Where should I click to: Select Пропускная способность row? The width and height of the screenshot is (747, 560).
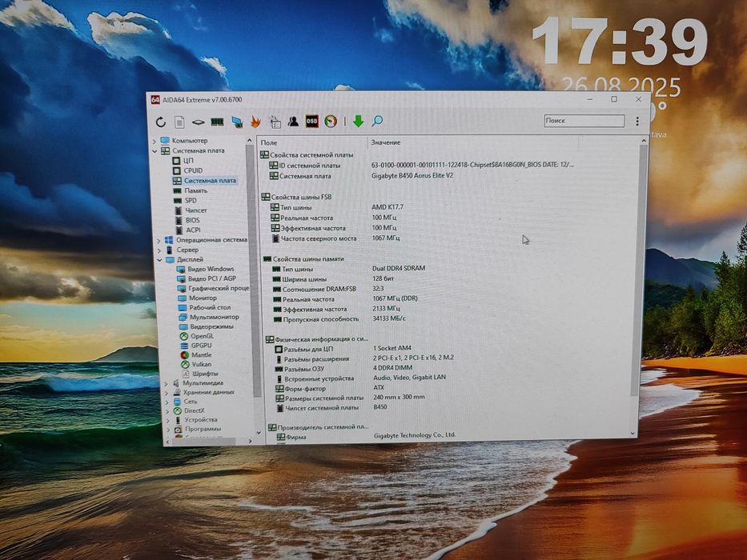point(339,318)
